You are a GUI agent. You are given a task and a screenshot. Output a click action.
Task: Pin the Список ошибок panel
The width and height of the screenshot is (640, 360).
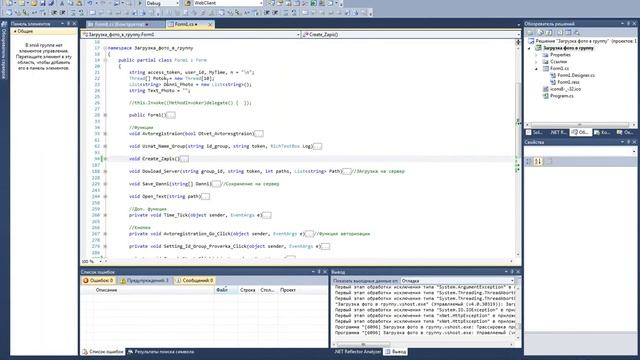(x=319, y=272)
